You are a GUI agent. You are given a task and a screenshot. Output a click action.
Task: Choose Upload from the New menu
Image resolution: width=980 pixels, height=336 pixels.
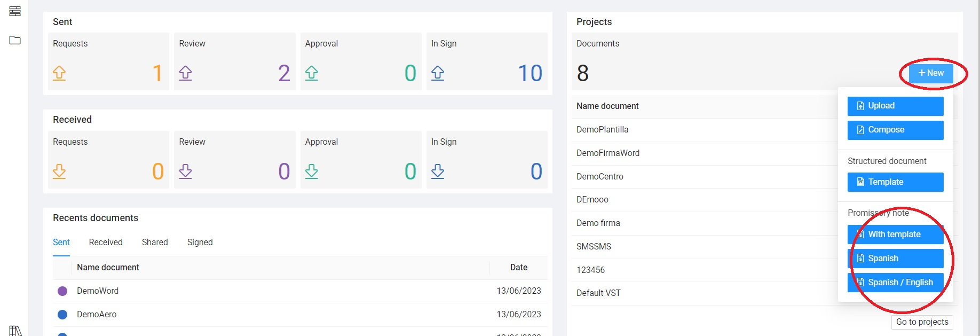pos(895,106)
